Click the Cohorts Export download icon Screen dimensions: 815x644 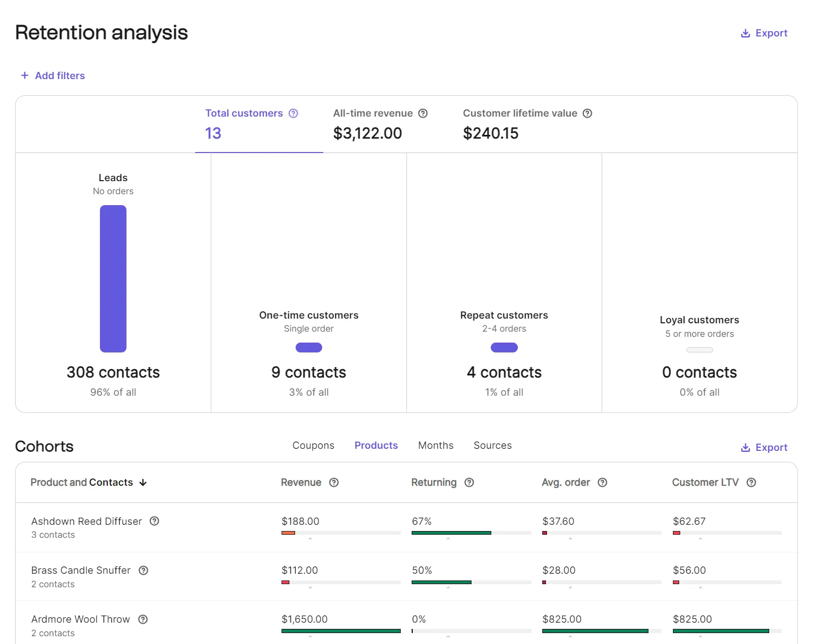click(745, 448)
